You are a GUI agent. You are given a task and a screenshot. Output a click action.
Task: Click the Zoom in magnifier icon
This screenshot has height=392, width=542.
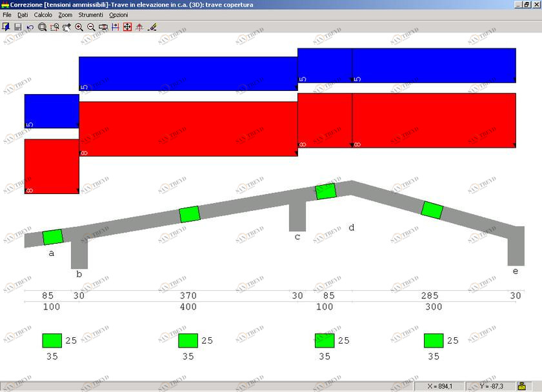point(79,27)
